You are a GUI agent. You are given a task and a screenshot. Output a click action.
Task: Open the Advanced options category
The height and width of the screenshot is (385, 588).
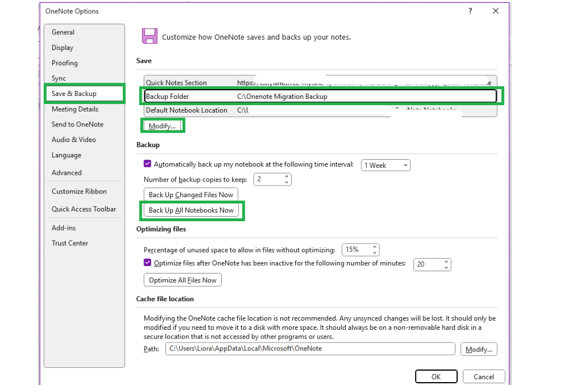coord(67,172)
